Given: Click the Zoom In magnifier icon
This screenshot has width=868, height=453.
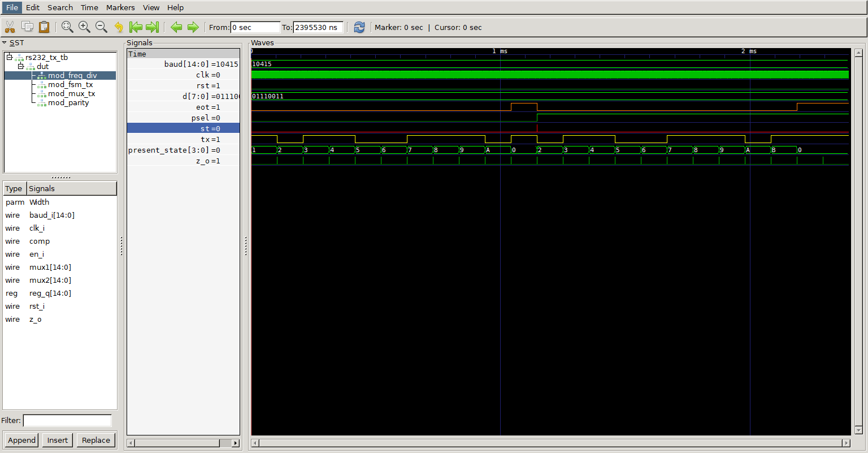Looking at the screenshot, I should point(84,27).
